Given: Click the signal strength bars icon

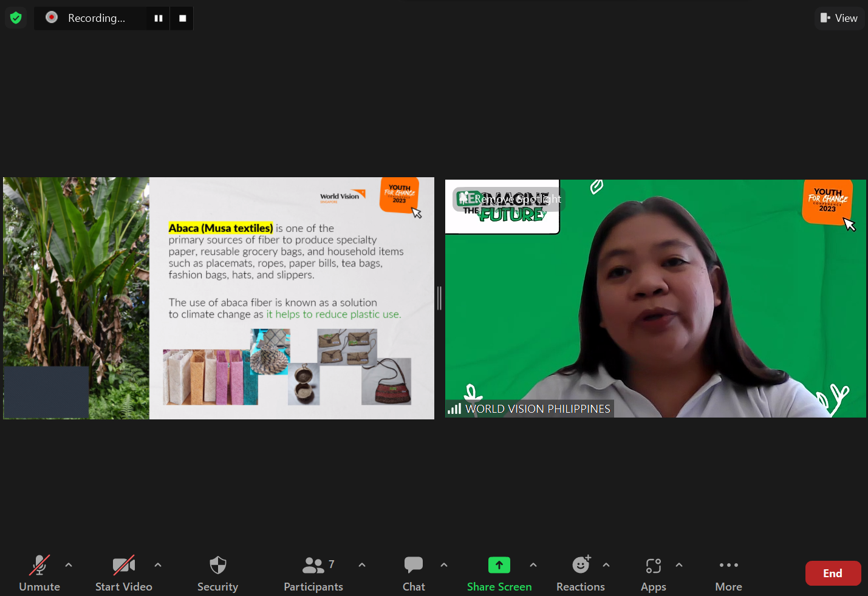Looking at the screenshot, I should [454, 409].
